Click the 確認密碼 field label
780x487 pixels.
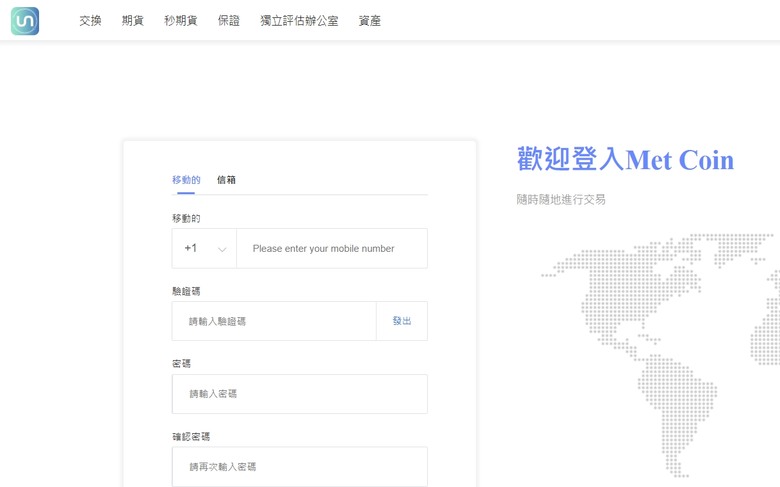coord(191,437)
